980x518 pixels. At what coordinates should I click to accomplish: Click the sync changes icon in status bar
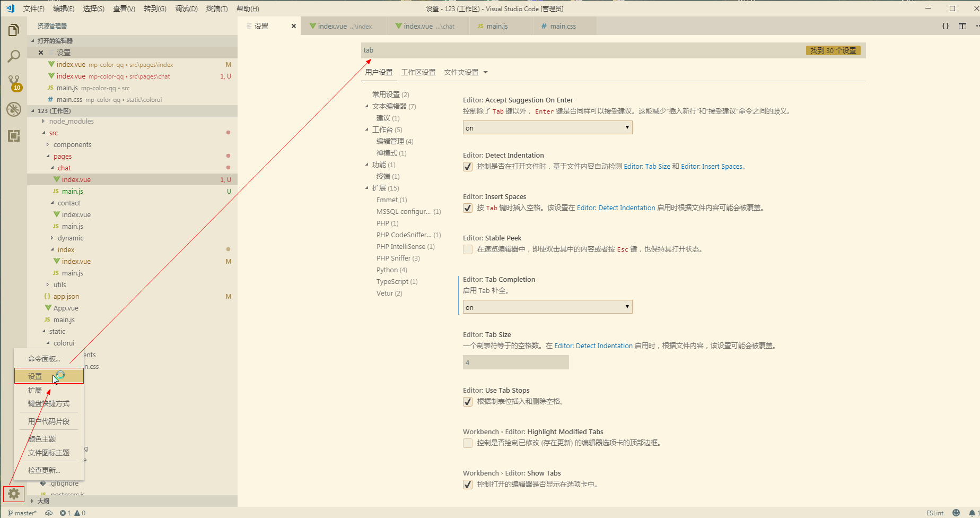49,513
